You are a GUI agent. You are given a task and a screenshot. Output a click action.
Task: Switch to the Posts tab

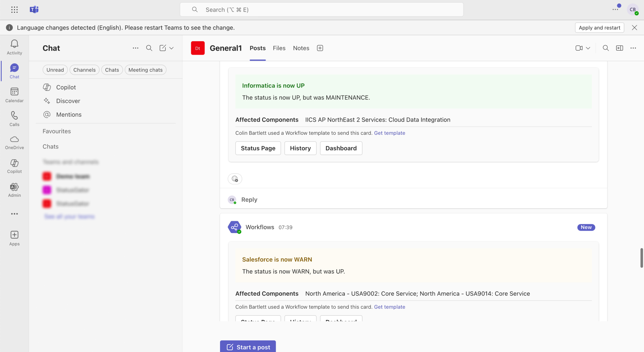pos(258,48)
